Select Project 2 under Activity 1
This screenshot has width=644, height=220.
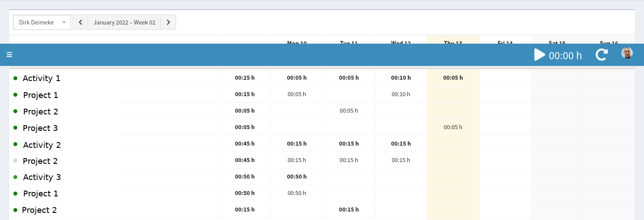pos(40,111)
